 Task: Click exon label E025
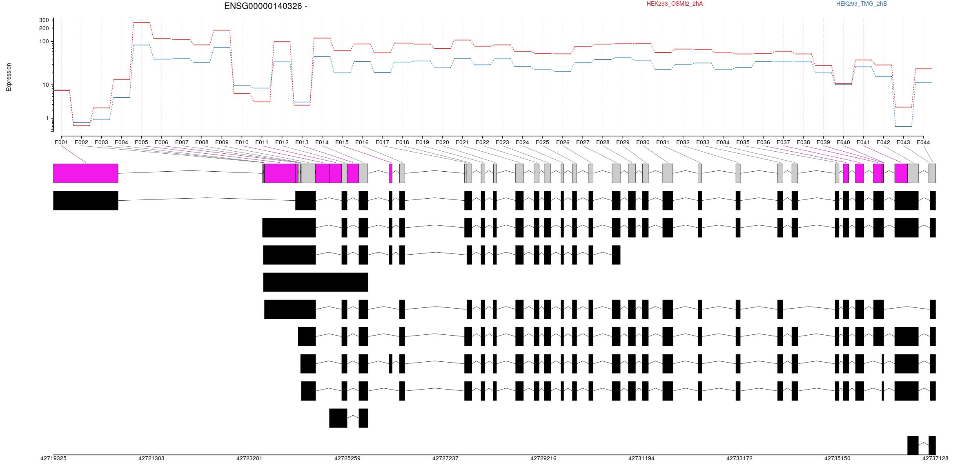(x=542, y=142)
